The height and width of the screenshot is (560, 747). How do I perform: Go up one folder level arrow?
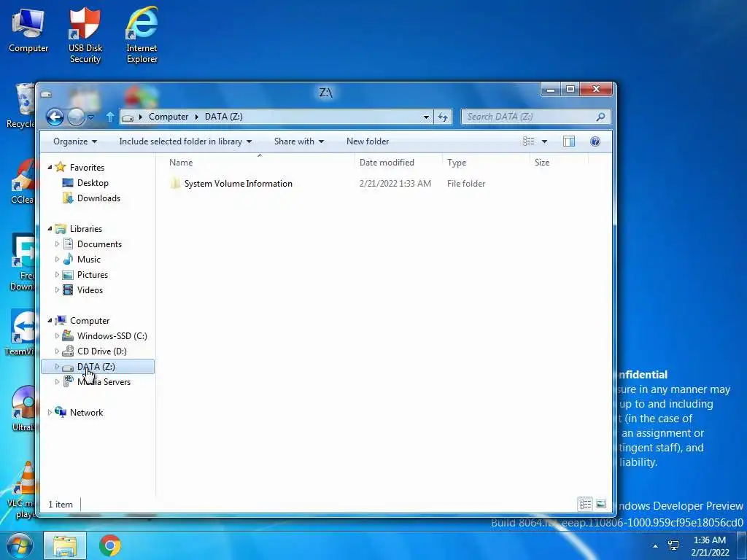point(110,117)
